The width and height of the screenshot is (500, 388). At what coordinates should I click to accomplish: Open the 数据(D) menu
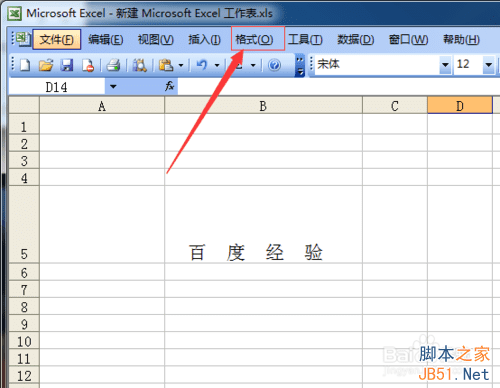[355, 39]
